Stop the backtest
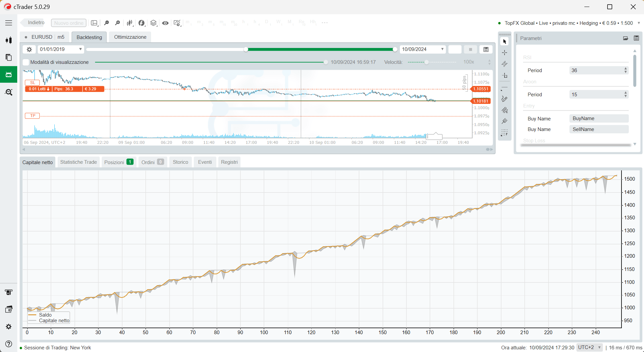The height and width of the screenshot is (352, 644). (470, 49)
